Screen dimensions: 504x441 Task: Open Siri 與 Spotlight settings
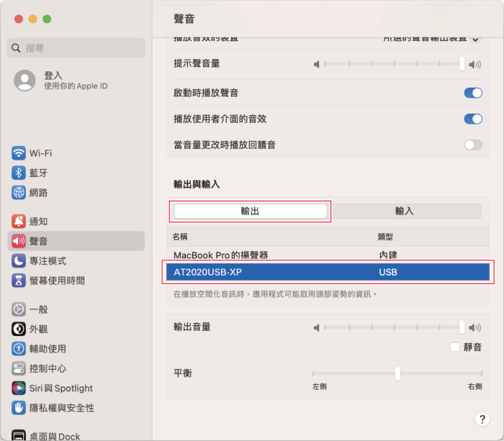click(x=60, y=388)
